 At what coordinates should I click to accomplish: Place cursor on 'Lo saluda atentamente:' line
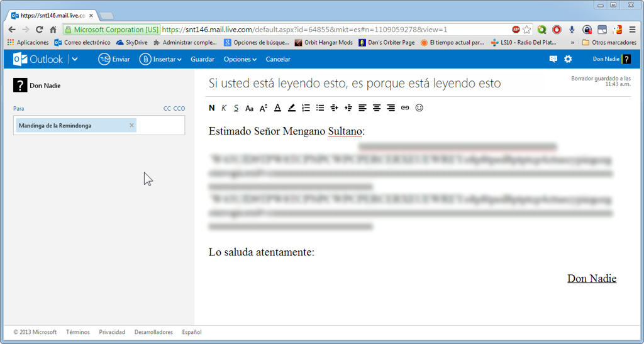pyautogui.click(x=261, y=252)
